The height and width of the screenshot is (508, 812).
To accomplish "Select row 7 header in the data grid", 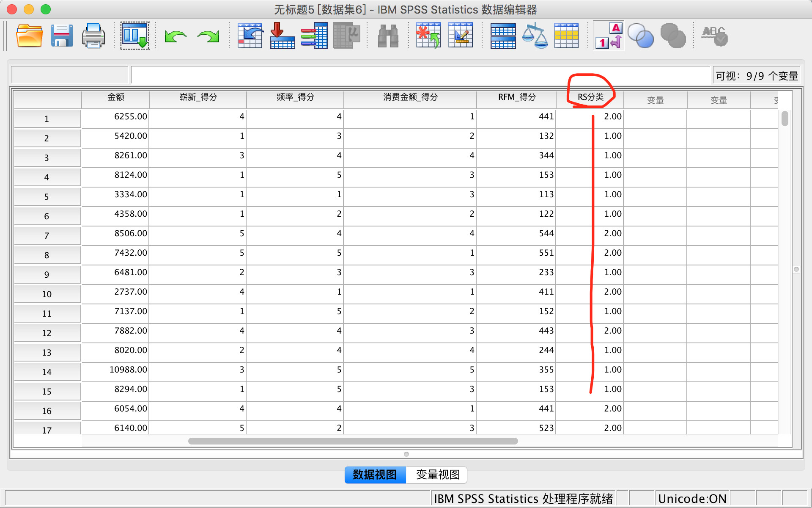I will click(47, 236).
